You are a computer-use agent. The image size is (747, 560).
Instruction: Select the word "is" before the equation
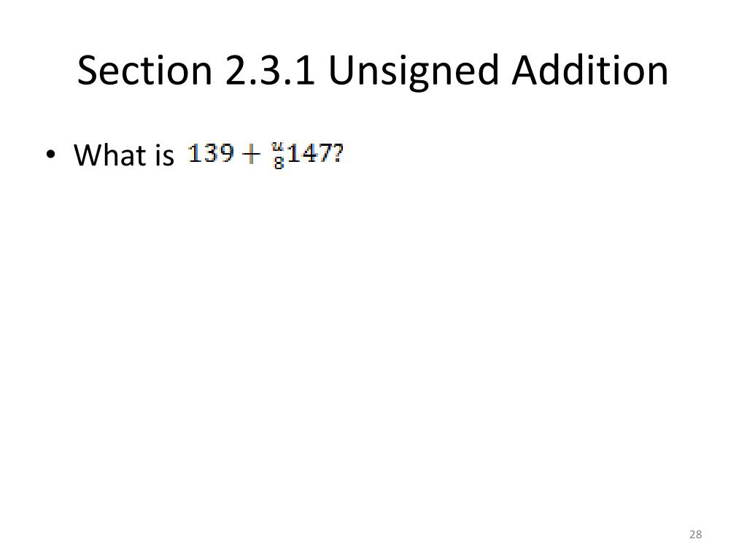[165, 155]
